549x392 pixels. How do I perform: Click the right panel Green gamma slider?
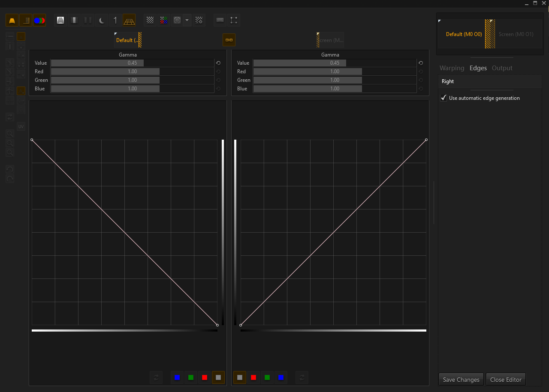tap(335, 80)
